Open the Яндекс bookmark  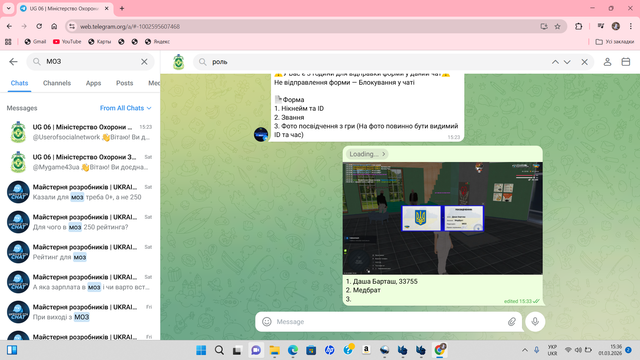coord(158,42)
